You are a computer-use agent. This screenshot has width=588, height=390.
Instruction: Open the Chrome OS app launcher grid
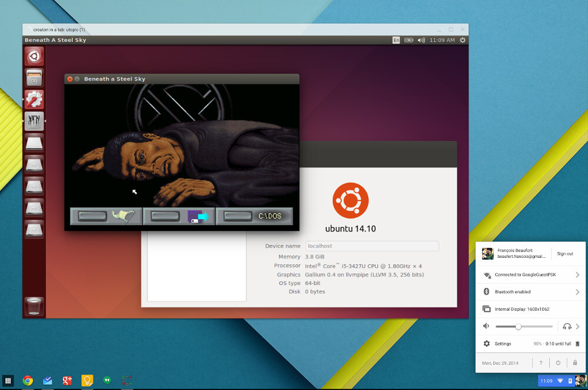(x=8, y=381)
